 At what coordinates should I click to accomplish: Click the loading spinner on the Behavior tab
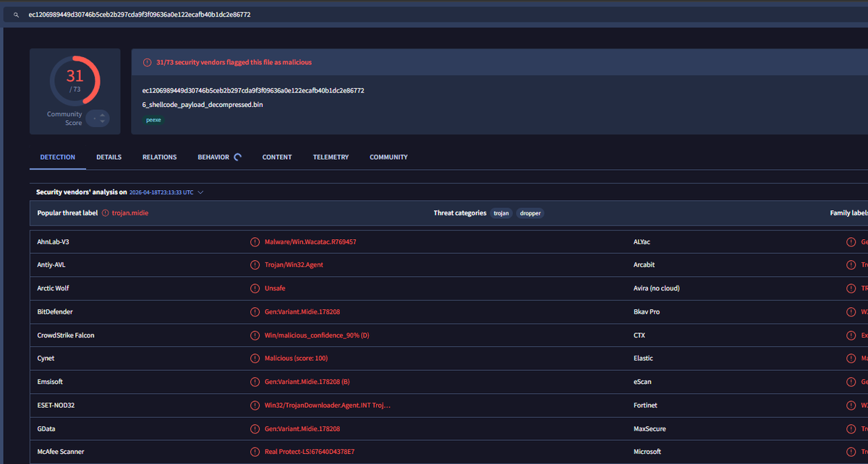point(237,156)
